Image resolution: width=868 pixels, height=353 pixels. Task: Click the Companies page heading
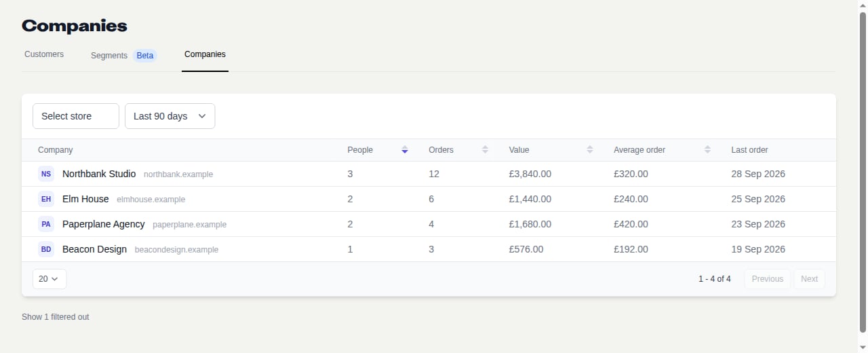point(75,26)
